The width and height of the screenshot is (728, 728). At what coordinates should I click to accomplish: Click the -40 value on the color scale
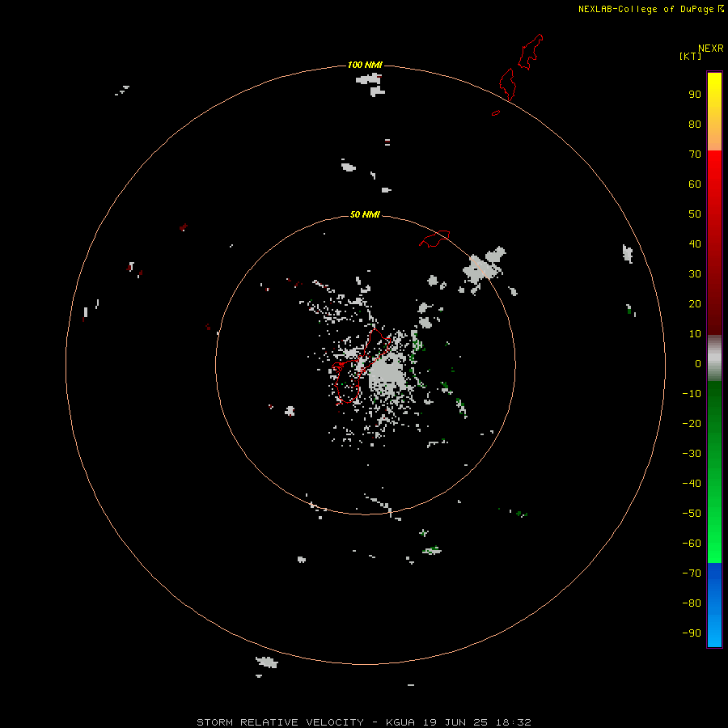692,484
